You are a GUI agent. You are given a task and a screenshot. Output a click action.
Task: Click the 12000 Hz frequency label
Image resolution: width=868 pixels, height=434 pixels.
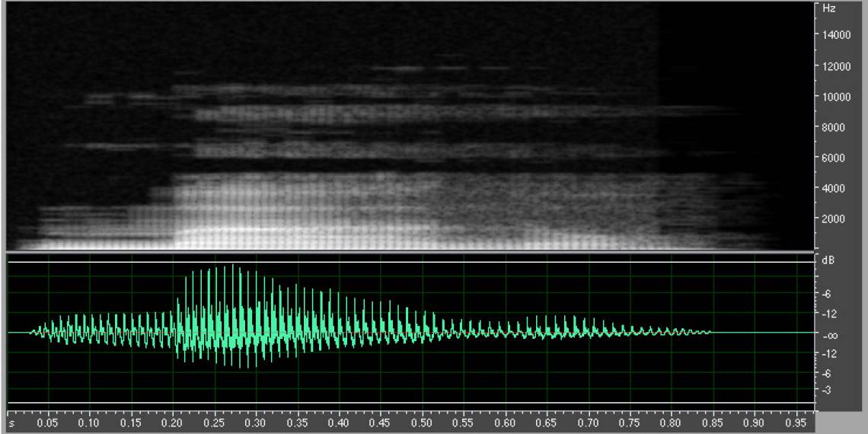coord(835,66)
